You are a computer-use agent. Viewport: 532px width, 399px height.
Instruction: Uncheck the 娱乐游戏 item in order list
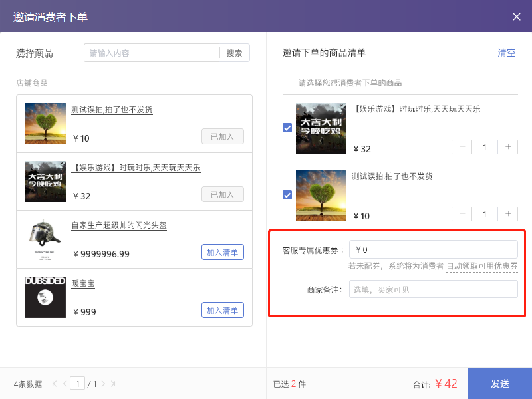pos(287,128)
